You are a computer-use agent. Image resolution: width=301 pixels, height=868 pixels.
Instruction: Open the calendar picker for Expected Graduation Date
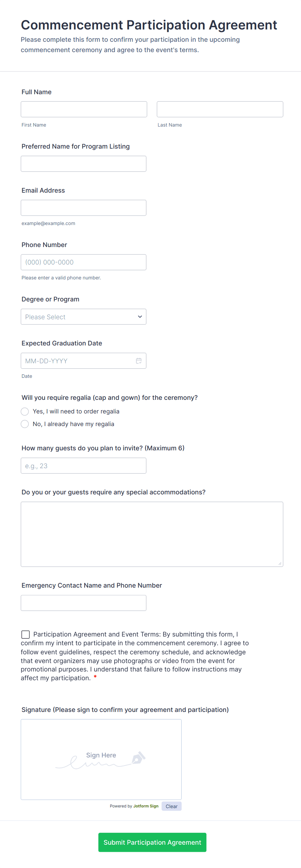point(139,361)
